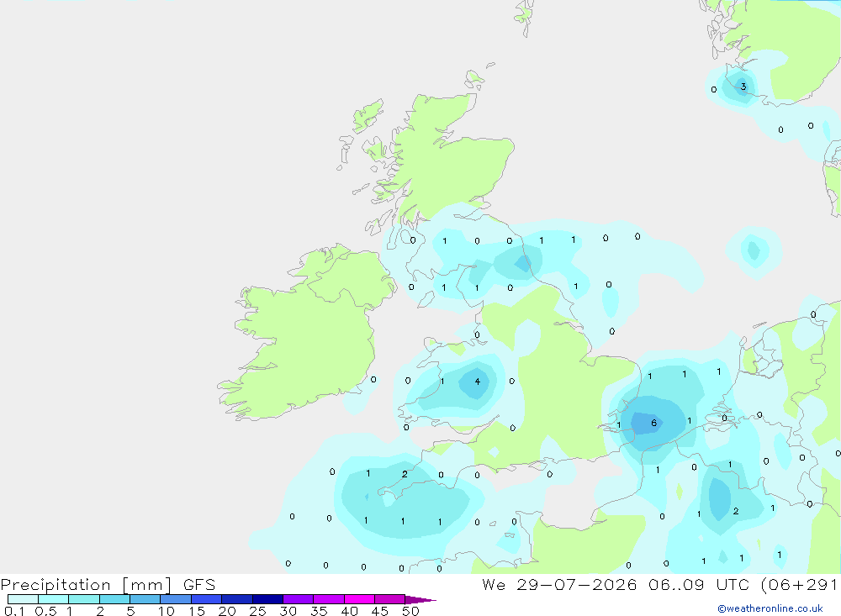Image resolution: width=841 pixels, height=616 pixels.
Task: Select the 10–15 mm legend color swatch
Action: pos(176,599)
